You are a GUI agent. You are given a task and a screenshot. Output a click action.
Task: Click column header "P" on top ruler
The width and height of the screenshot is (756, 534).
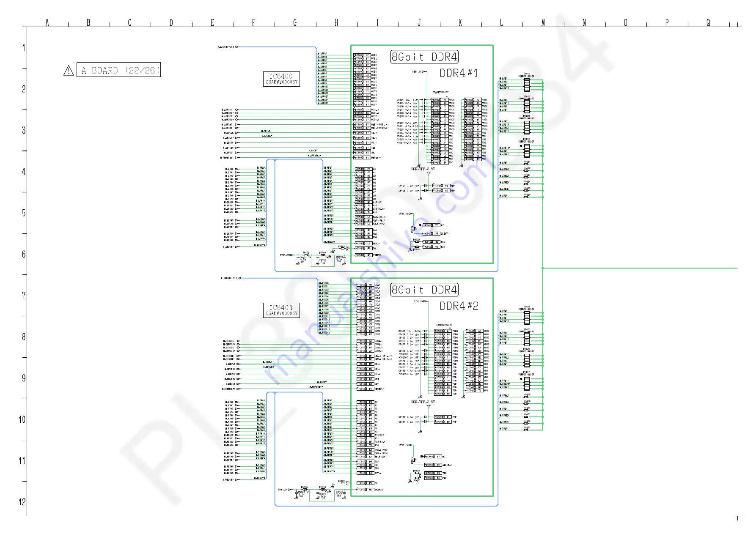(x=667, y=22)
